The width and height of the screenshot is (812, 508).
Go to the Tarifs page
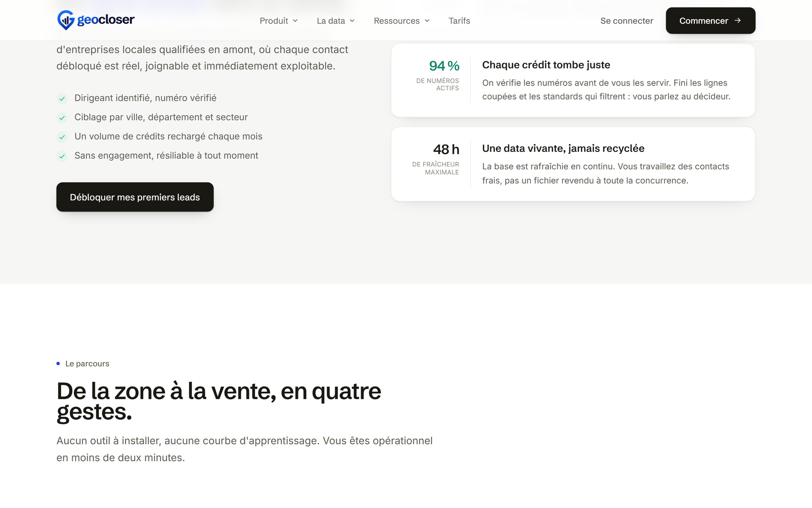(459, 21)
